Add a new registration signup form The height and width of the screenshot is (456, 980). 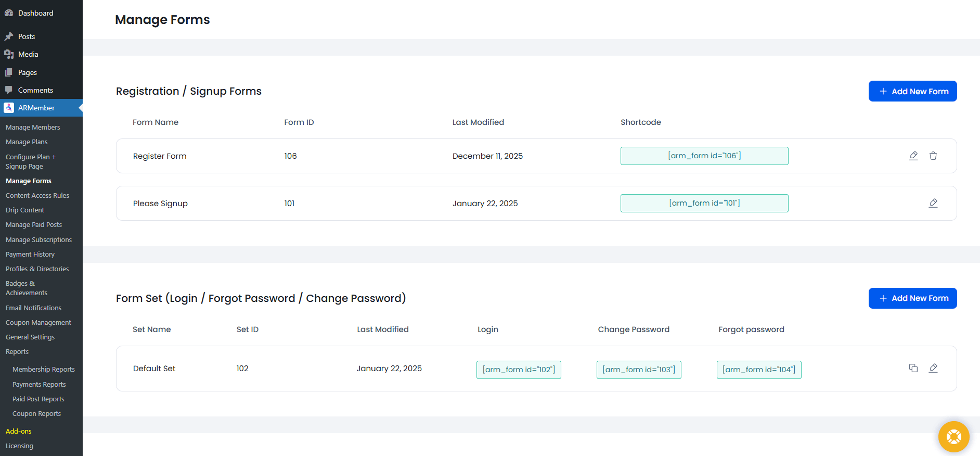click(912, 91)
